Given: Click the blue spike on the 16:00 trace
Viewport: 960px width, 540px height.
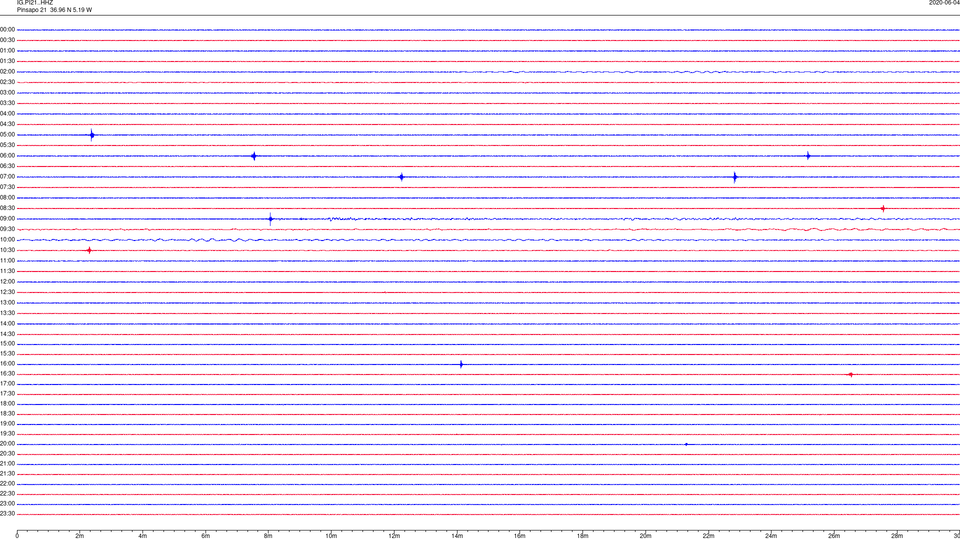Looking at the screenshot, I should (x=461, y=364).
